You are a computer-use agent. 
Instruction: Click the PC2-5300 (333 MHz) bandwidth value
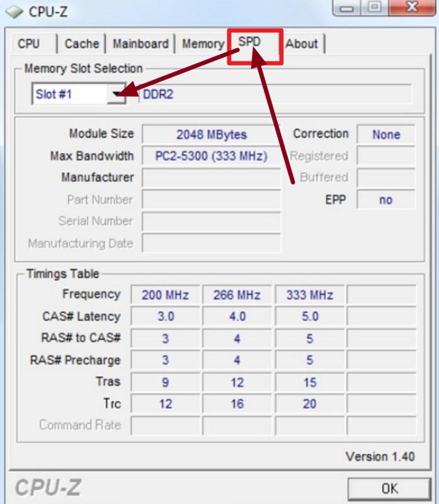point(211,156)
